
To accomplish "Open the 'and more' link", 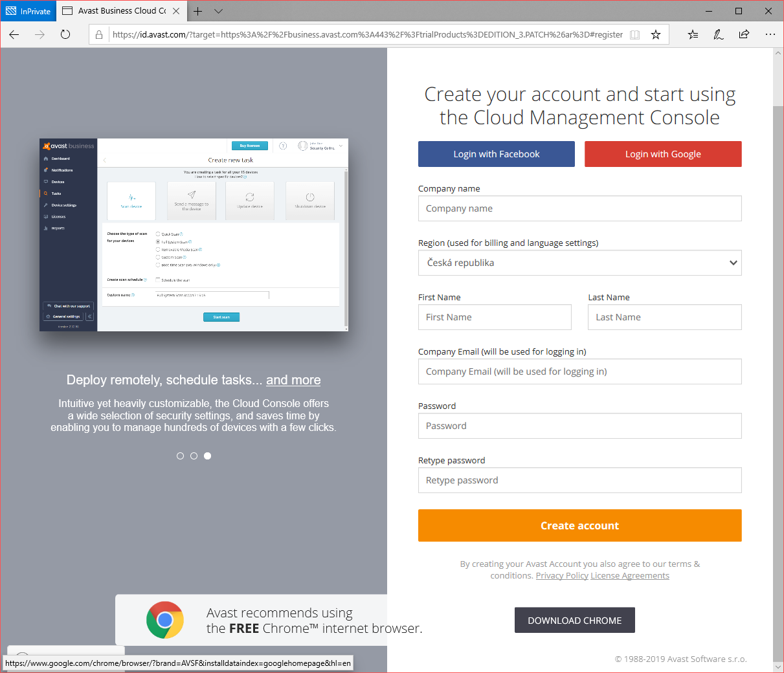I will point(293,380).
